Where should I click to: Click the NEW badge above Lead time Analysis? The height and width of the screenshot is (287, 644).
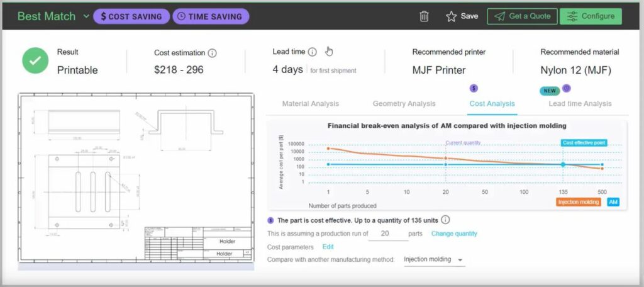pyautogui.click(x=549, y=90)
